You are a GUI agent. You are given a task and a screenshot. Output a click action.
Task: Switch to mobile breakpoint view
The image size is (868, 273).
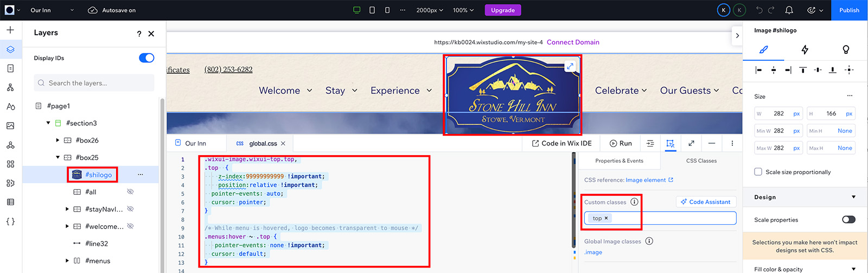point(387,10)
